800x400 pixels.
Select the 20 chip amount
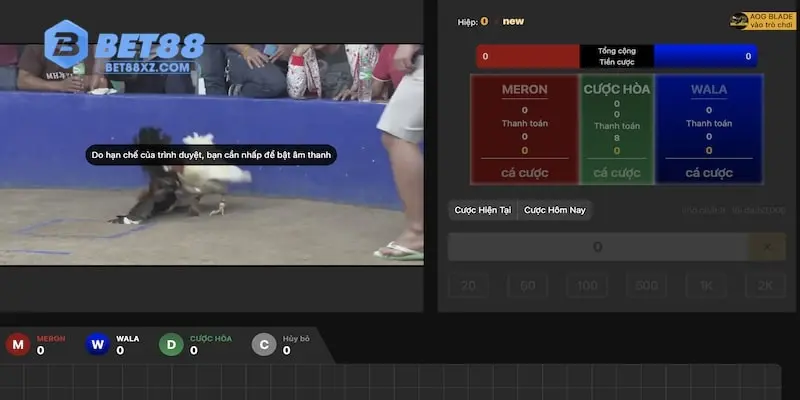[x=468, y=286]
